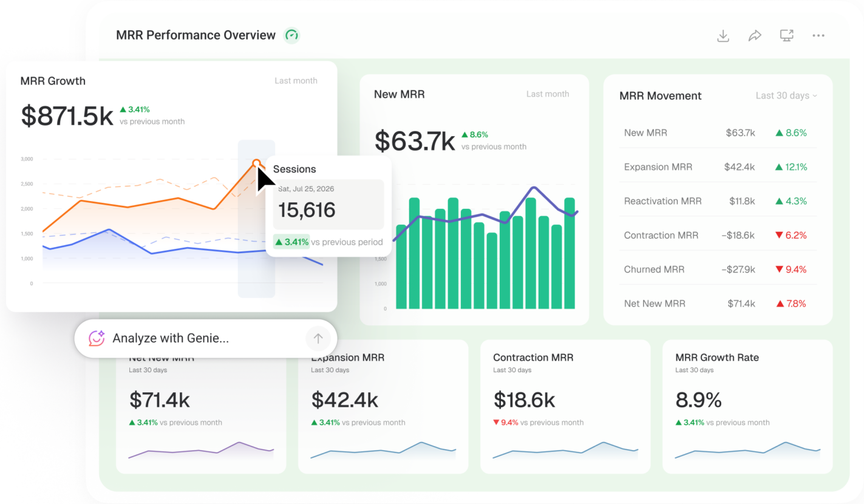
Task: Click the Analyze with Genie input field
Action: point(205,338)
